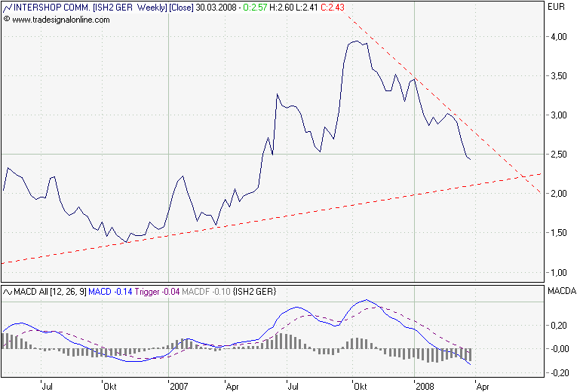Viewport: 580px width, 392px height.
Task: Click the 2,00 price axis label
Action: tap(558, 194)
